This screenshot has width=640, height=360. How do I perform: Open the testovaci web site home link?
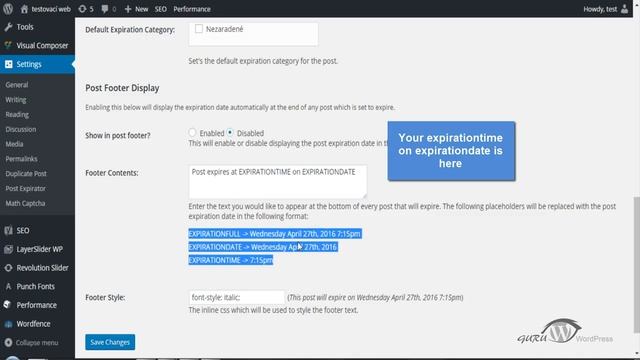(x=45, y=9)
